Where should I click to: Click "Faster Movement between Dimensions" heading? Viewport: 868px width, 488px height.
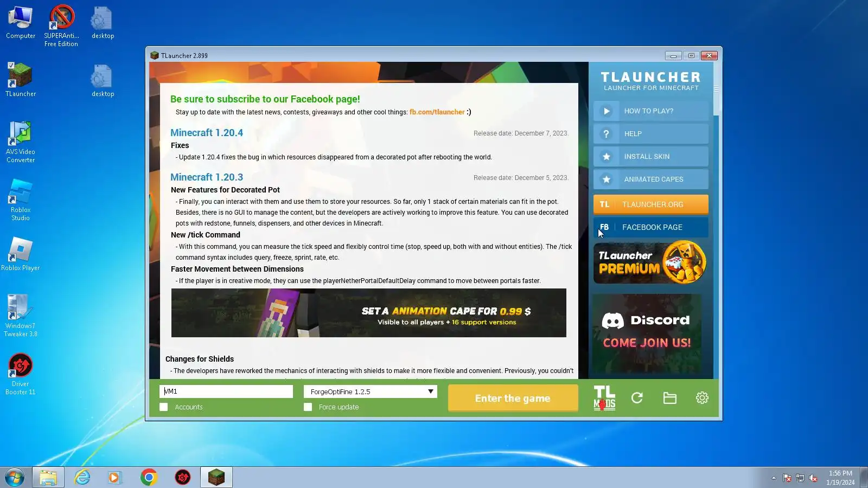tap(237, 269)
